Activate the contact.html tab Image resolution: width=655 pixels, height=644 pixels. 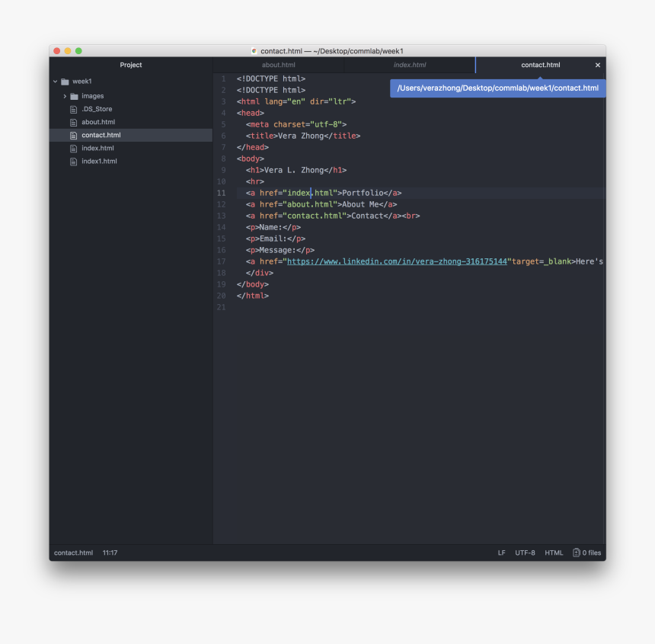click(541, 65)
